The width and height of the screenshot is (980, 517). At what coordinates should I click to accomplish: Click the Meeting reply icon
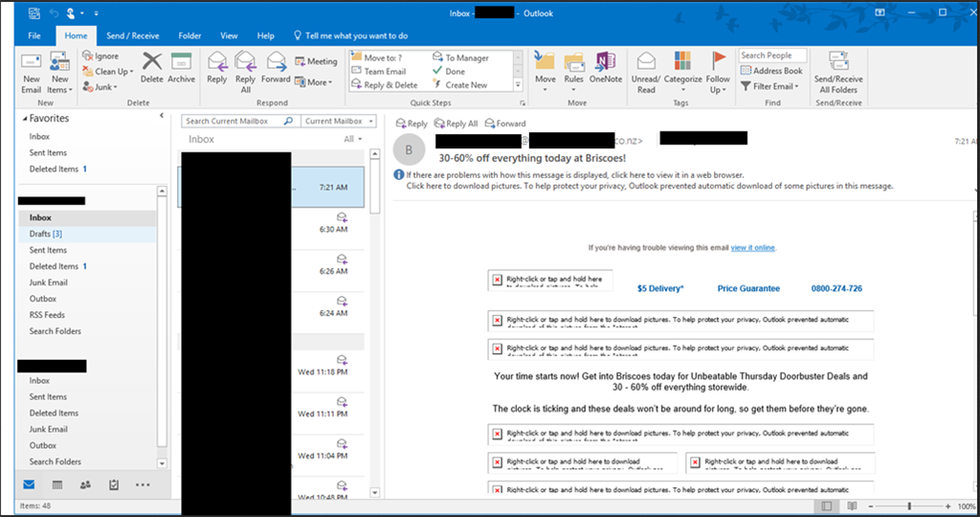point(301,61)
